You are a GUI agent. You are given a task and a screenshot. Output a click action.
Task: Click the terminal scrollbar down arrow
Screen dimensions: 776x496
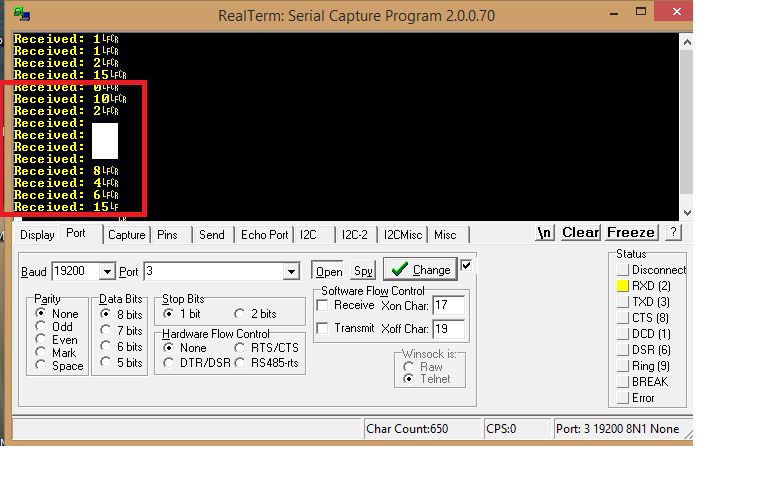687,213
